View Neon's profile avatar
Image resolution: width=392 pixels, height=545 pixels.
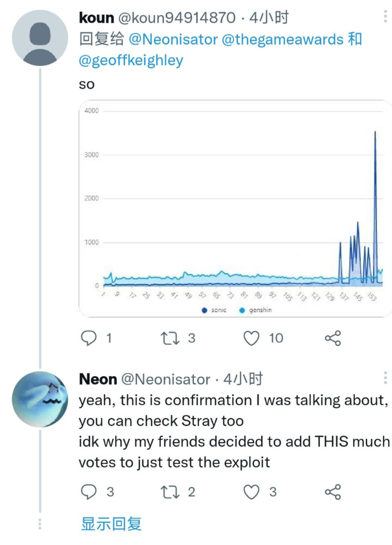(40, 399)
